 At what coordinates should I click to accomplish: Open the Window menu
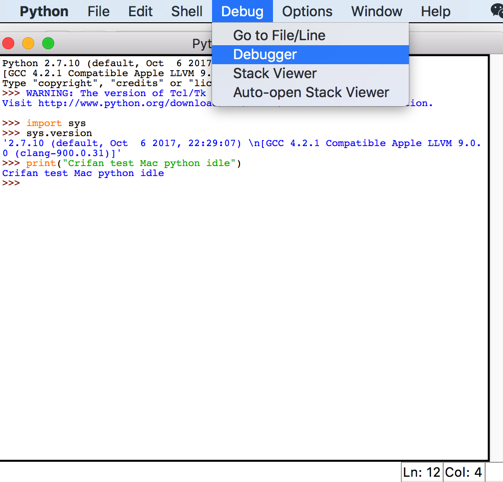(x=377, y=11)
